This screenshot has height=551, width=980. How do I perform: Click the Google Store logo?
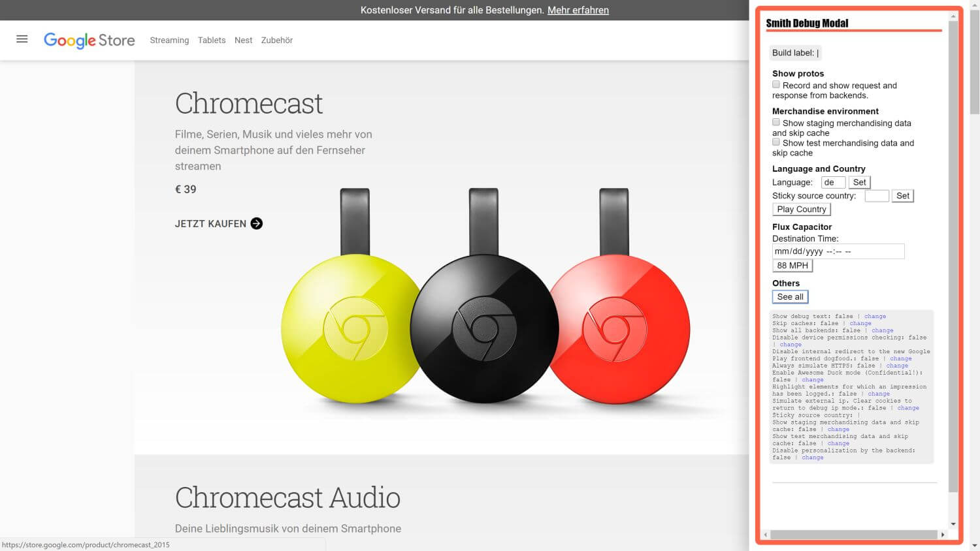click(x=90, y=40)
